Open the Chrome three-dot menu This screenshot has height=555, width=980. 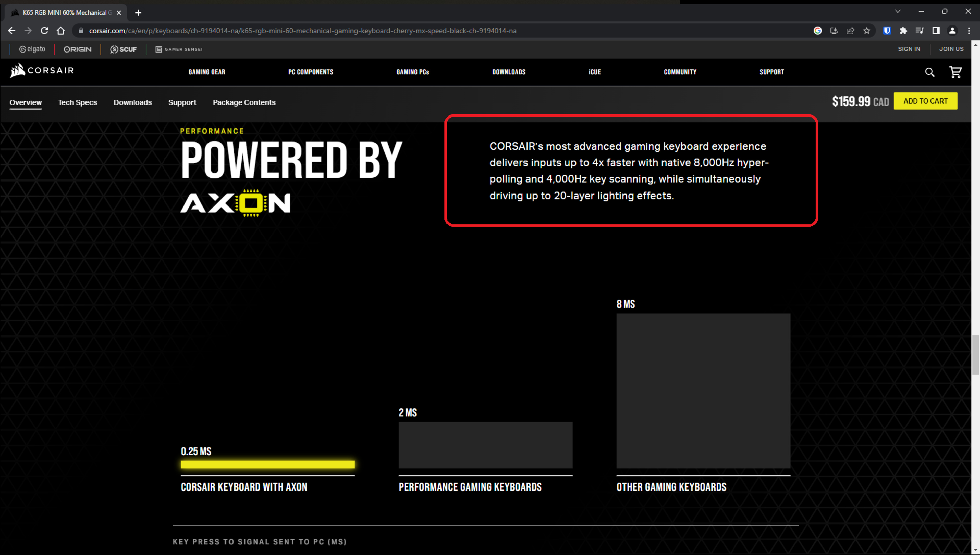969,31
